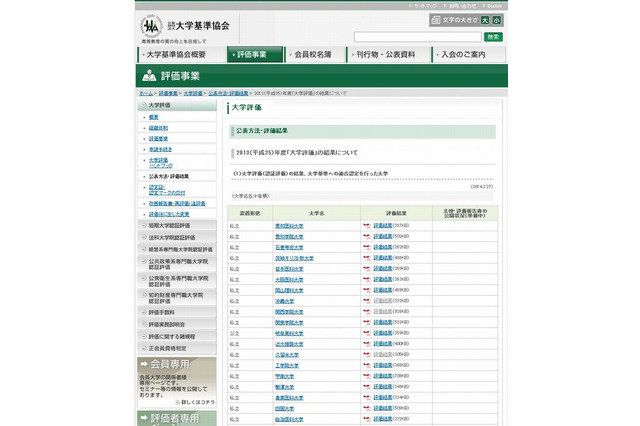Open PDF icon in 久留米大学 row
Viewport: 640px width, 426px height.
pyautogui.click(x=367, y=355)
